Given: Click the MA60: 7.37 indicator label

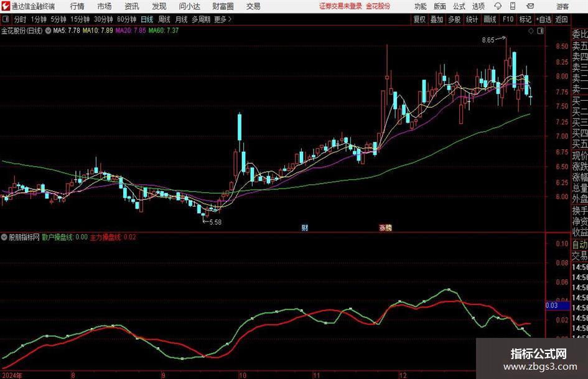Looking at the screenshot, I should [x=164, y=30].
